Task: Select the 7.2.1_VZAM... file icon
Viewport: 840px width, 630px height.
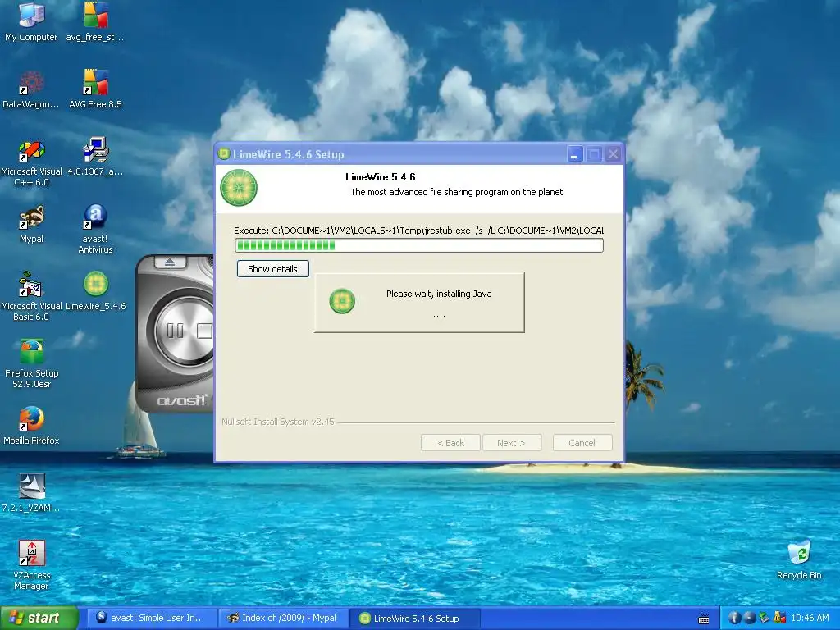Action: [x=31, y=493]
